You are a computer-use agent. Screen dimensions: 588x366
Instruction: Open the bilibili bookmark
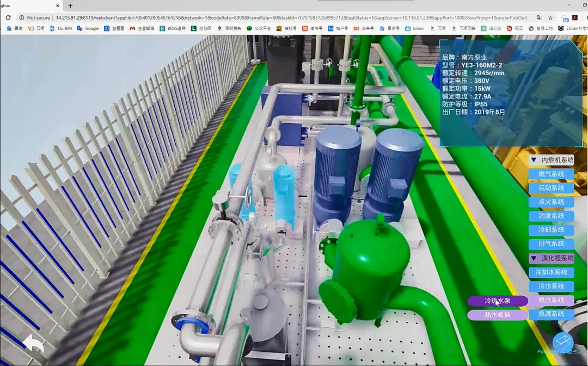414,28
